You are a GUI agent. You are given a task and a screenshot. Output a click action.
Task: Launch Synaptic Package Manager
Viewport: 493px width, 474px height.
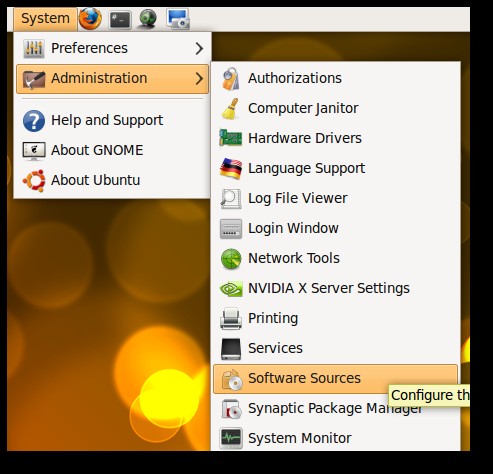[x=335, y=409]
